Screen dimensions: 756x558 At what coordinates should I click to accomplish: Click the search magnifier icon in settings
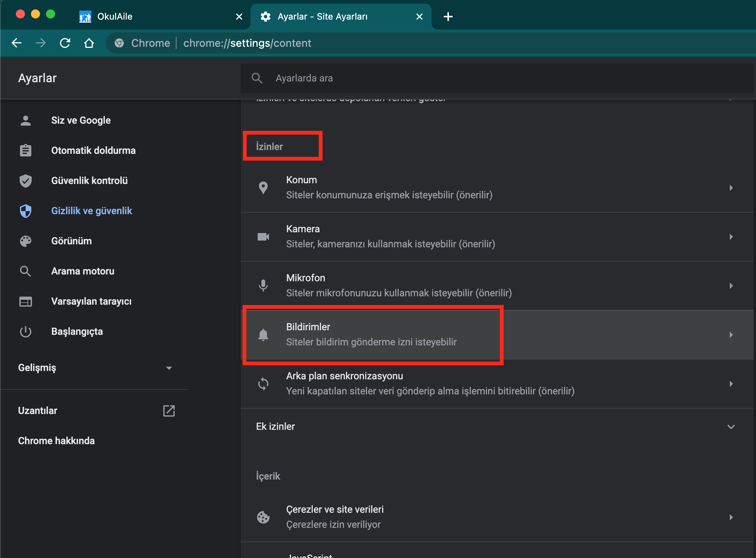click(x=257, y=78)
